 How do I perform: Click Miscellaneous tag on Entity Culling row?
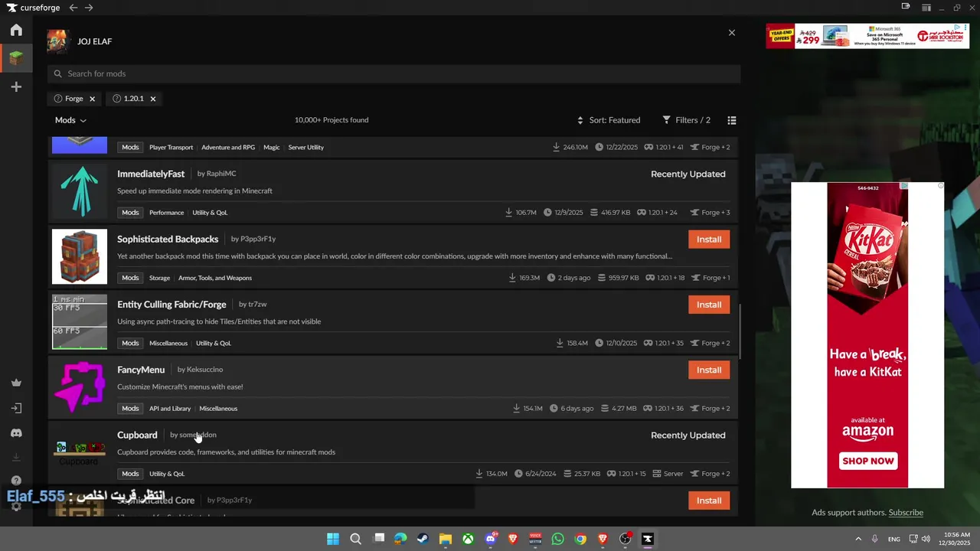(x=168, y=344)
